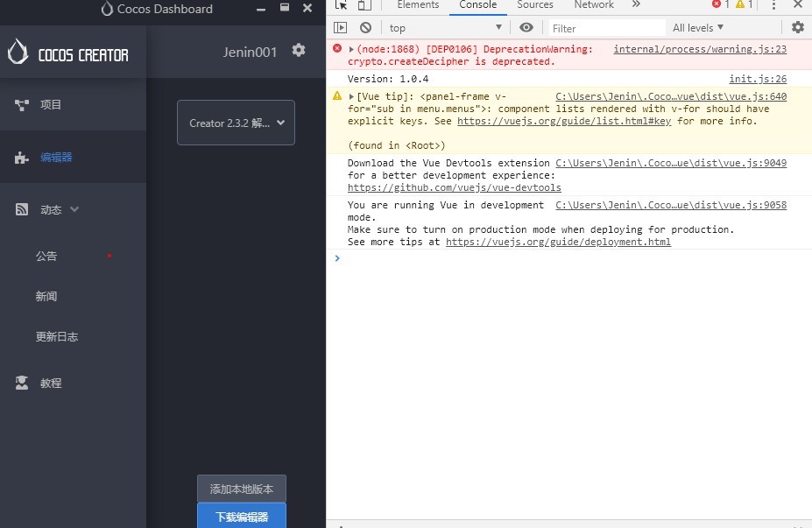The image size is (812, 528).
Task: Open the All levels log filter dropdown
Action: 698,28
